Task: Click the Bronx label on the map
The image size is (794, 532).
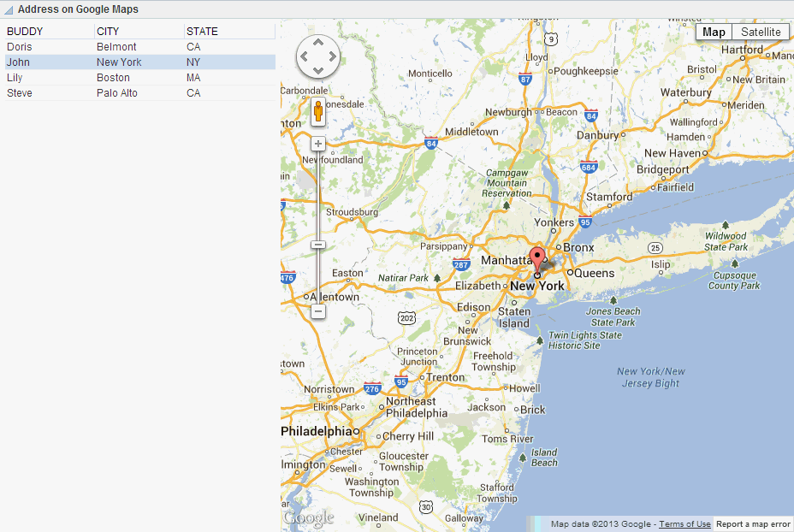Action: coord(578,247)
